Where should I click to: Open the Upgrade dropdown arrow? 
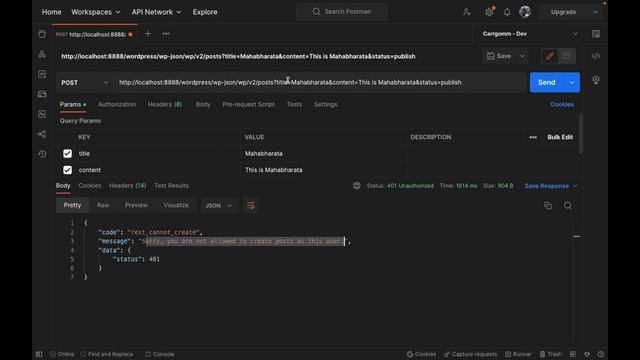(596, 12)
